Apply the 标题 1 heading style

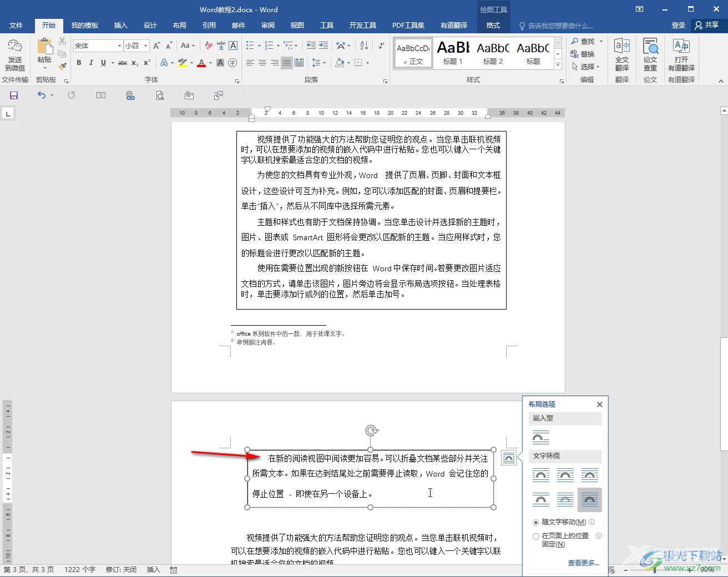453,53
